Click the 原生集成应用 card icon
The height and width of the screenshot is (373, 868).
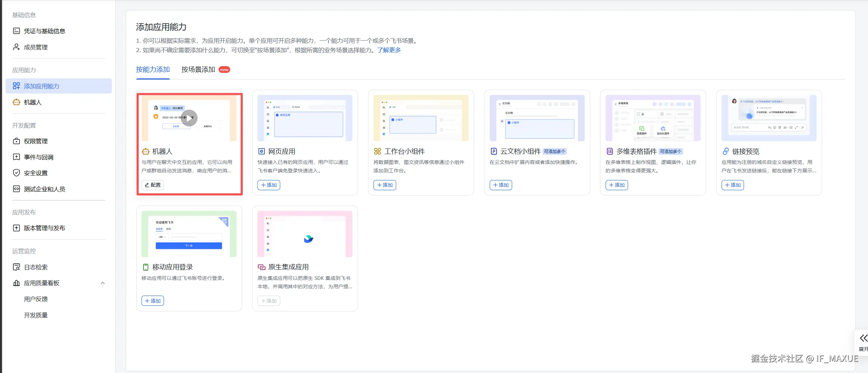click(x=261, y=267)
